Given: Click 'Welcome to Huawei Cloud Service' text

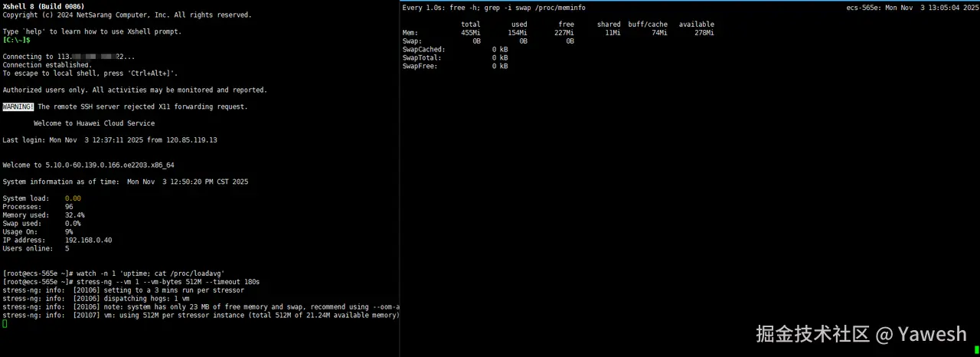Looking at the screenshot, I should coord(94,123).
